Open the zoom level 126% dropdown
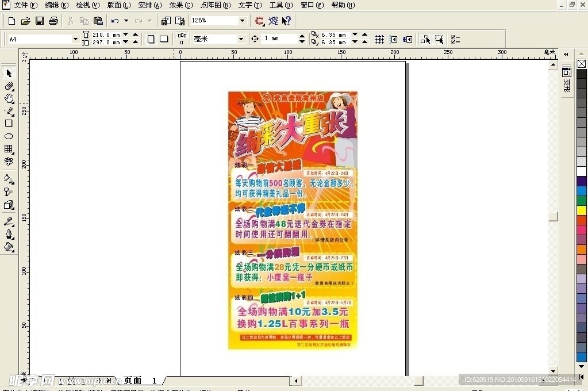This screenshot has height=391, width=588. [x=242, y=21]
